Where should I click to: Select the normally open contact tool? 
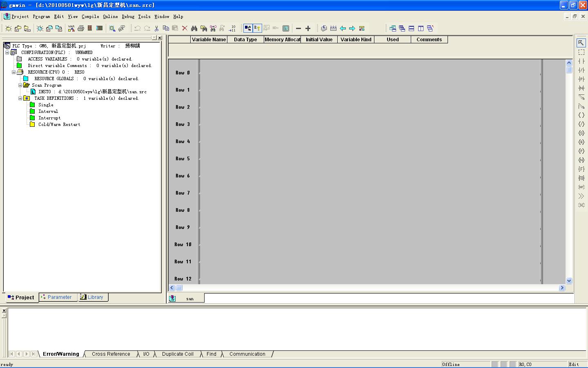click(581, 61)
